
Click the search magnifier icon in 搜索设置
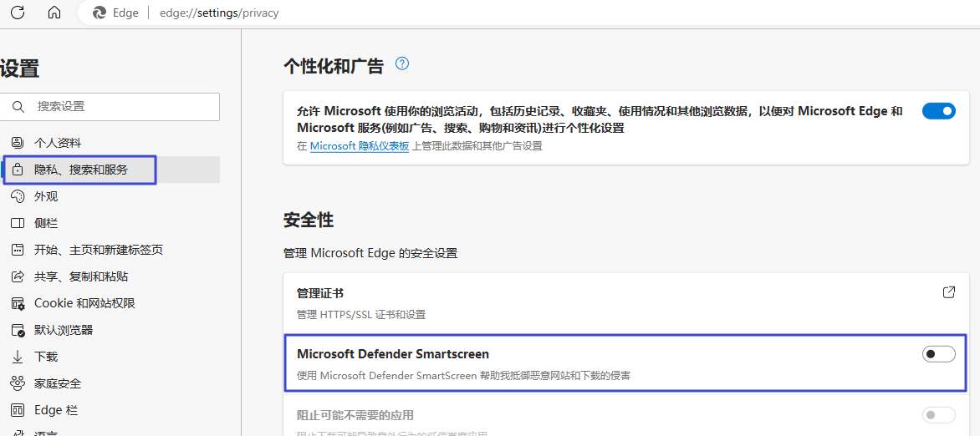tap(18, 107)
